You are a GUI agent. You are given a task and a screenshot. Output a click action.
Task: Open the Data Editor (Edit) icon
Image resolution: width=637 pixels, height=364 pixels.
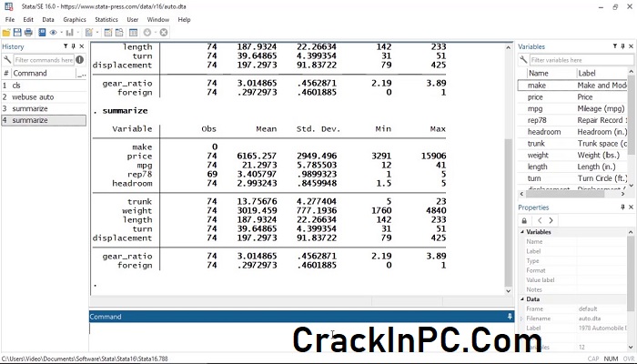(108, 33)
